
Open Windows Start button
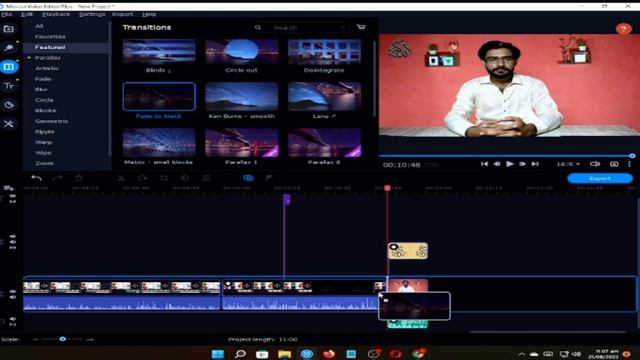pyautogui.click(x=218, y=353)
